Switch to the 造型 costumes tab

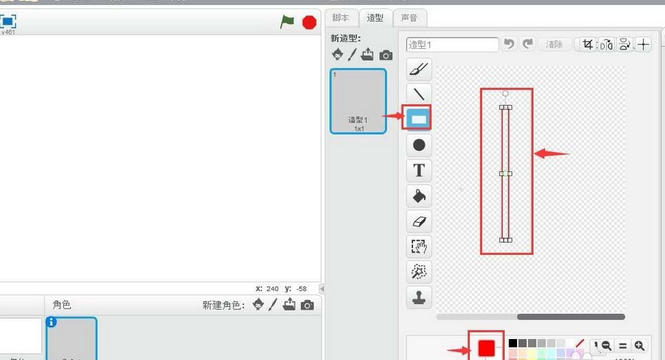(375, 18)
